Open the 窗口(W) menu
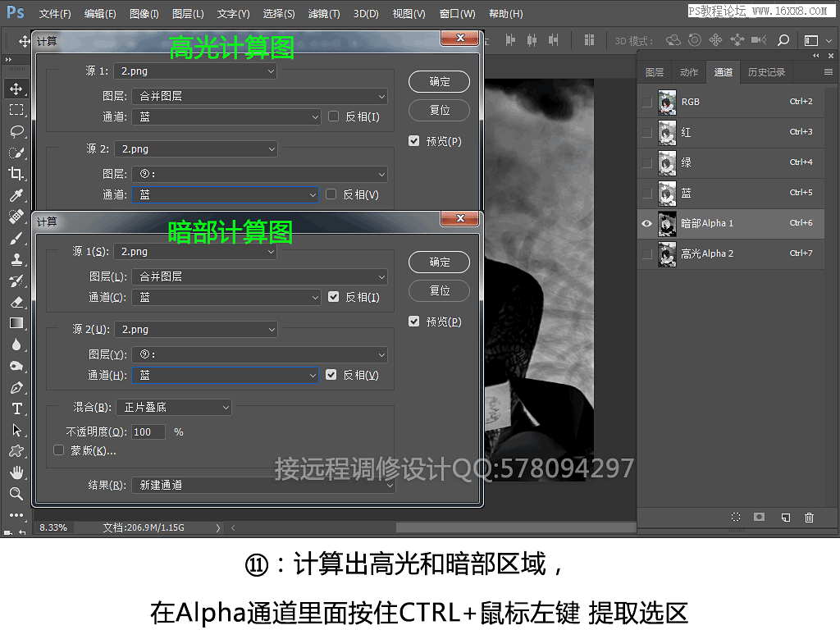This screenshot has height=639, width=840. [458, 14]
